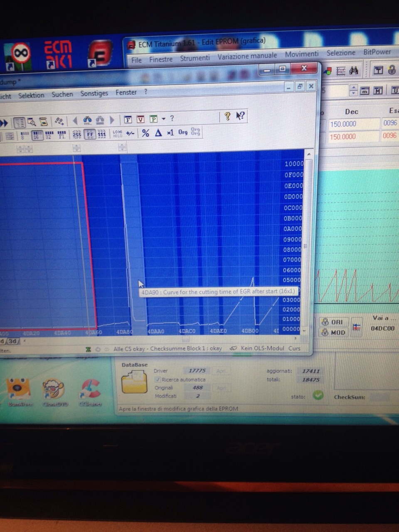
Task: Open the BurnFree-style dog desktop icon
Action: coord(19,393)
